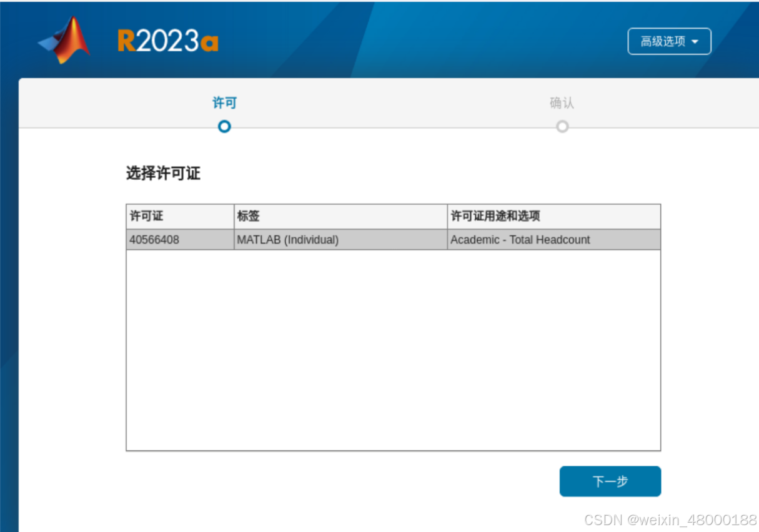Click the 许可证 column header
Image resolution: width=759 pixels, height=532 pixels.
point(180,217)
